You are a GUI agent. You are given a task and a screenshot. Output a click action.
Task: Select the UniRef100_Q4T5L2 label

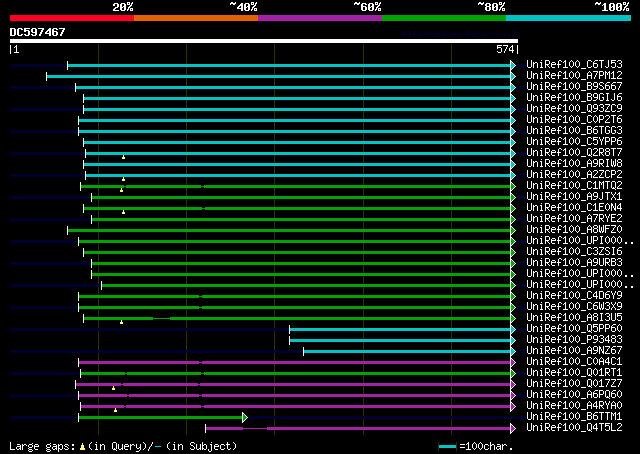click(x=574, y=428)
